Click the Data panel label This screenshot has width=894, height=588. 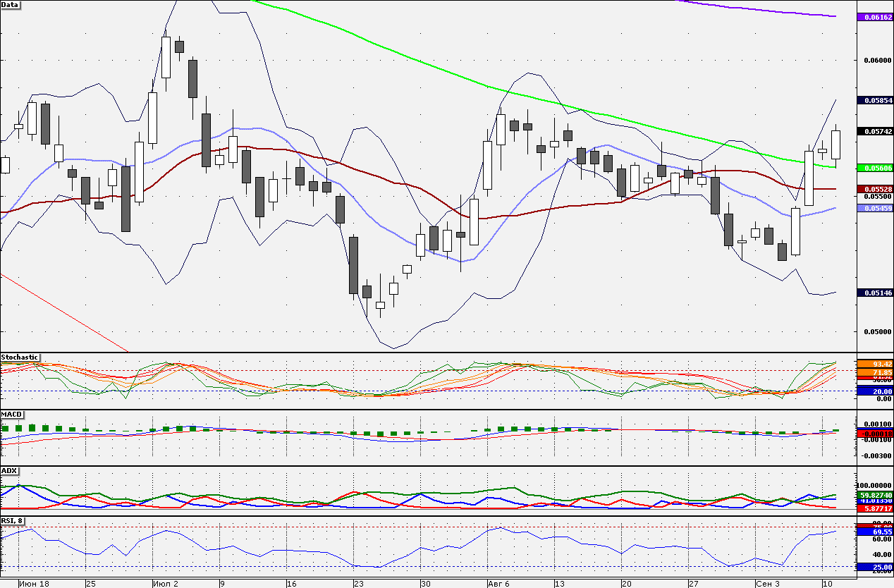click(11, 4)
